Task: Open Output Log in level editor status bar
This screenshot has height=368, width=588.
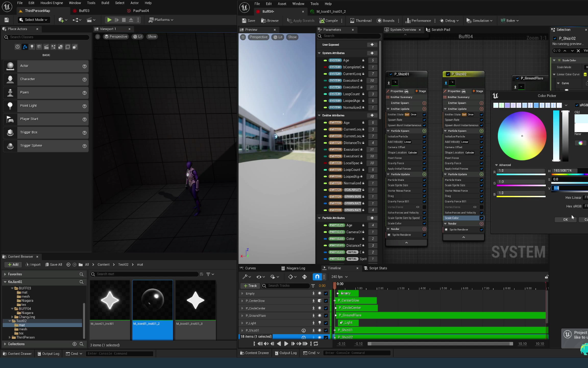Action: tap(48, 354)
